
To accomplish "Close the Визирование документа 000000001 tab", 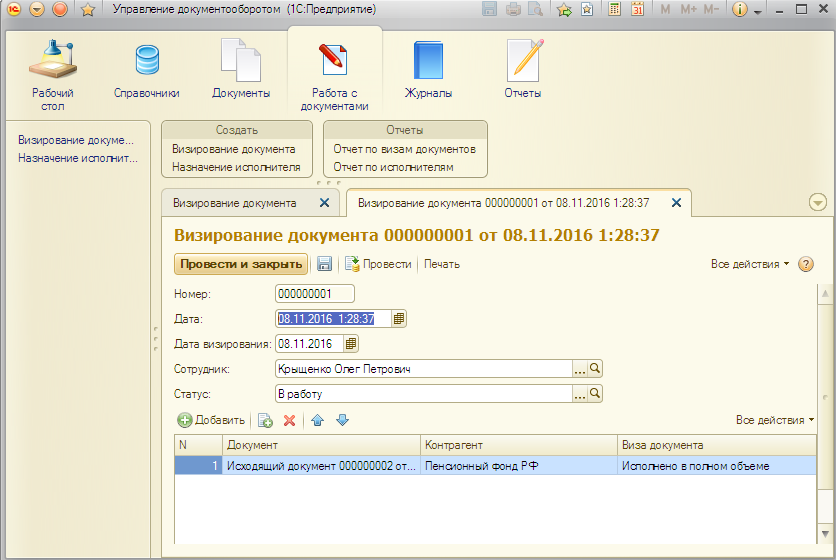I will point(676,203).
